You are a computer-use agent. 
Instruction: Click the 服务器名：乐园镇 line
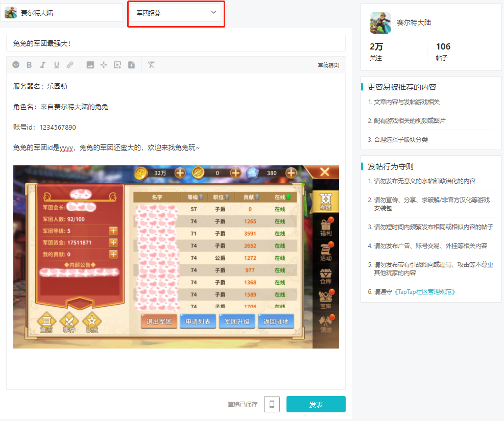coord(40,86)
